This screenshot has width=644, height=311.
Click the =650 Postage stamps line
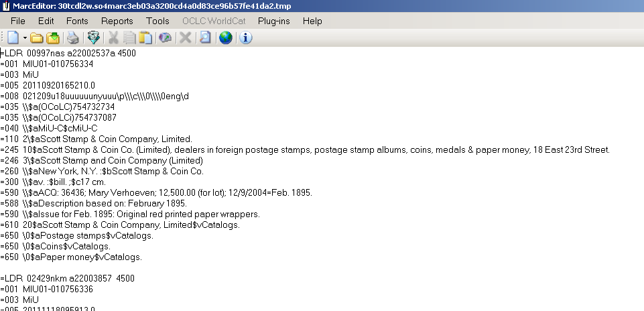77,235
